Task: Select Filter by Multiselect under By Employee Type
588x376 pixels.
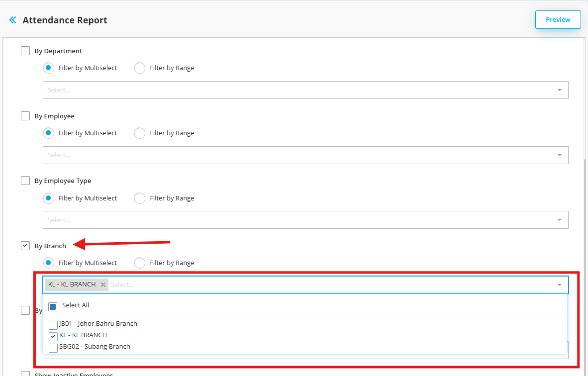Action: point(48,198)
